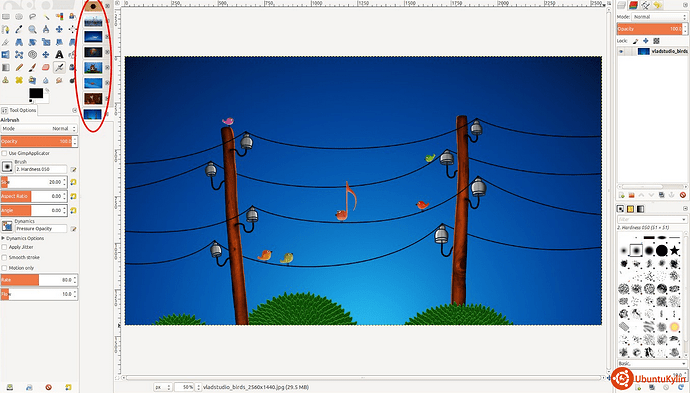Select the Free Select lasso tool

[33, 17]
